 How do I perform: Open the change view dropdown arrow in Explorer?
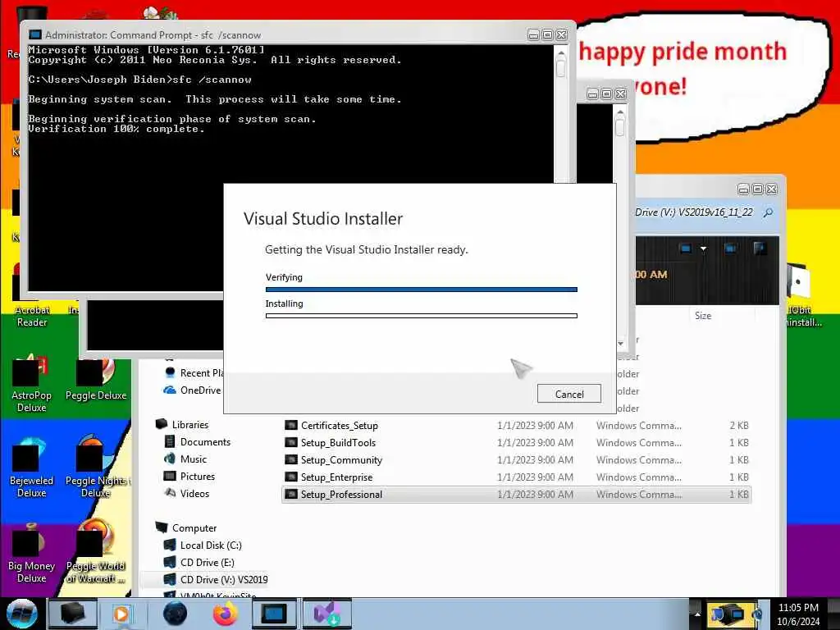703,248
